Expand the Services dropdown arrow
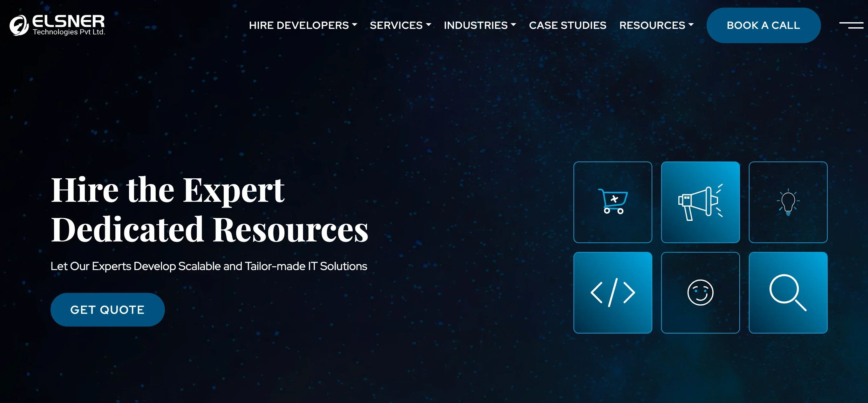The image size is (868, 403). (x=429, y=25)
